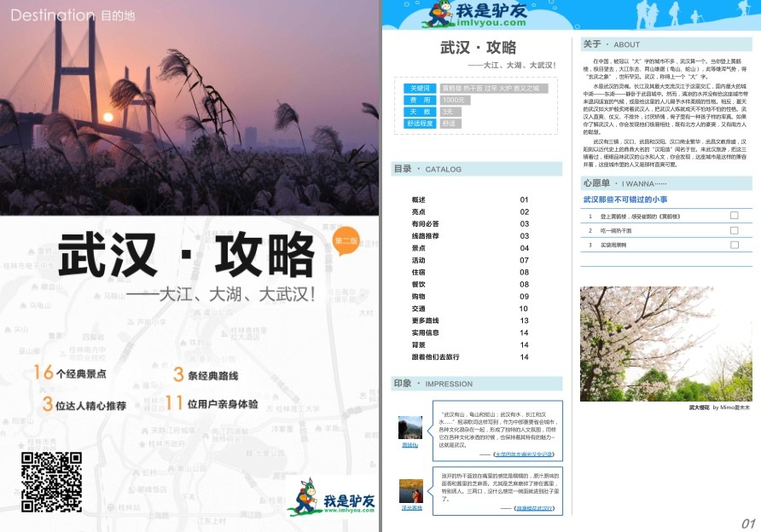761x532 pixels.
Task: Click the 有问必答 catalog entry
Action: (425, 224)
